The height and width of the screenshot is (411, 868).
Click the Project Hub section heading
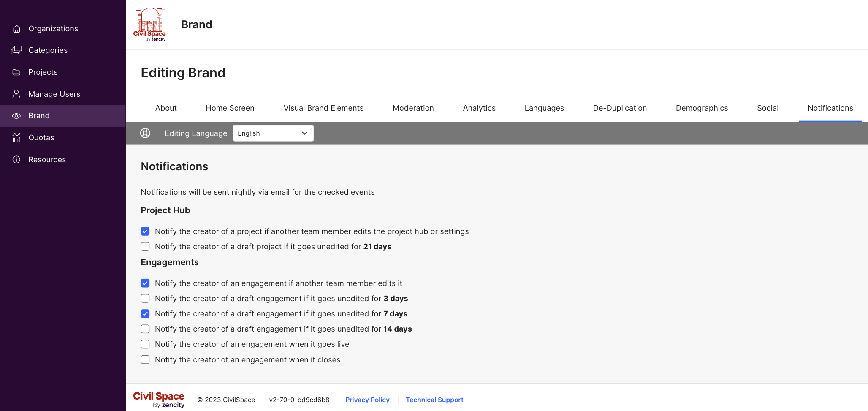(x=165, y=210)
